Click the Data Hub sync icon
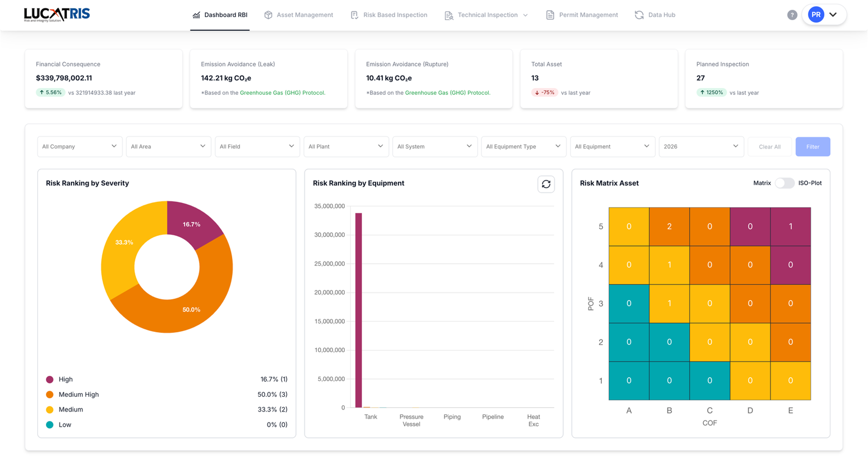868x458 pixels. coord(639,15)
